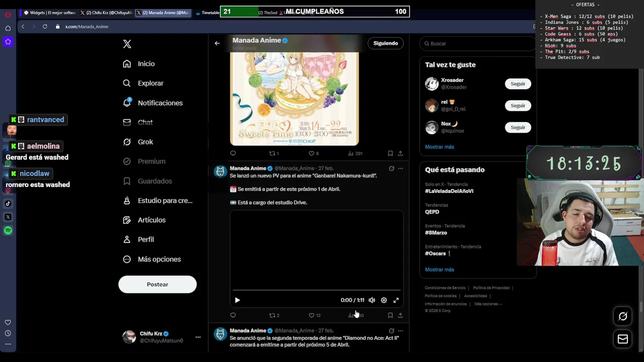Open Explorar in X sidebar
Image resolution: width=644 pixels, height=362 pixels.
click(x=143, y=83)
